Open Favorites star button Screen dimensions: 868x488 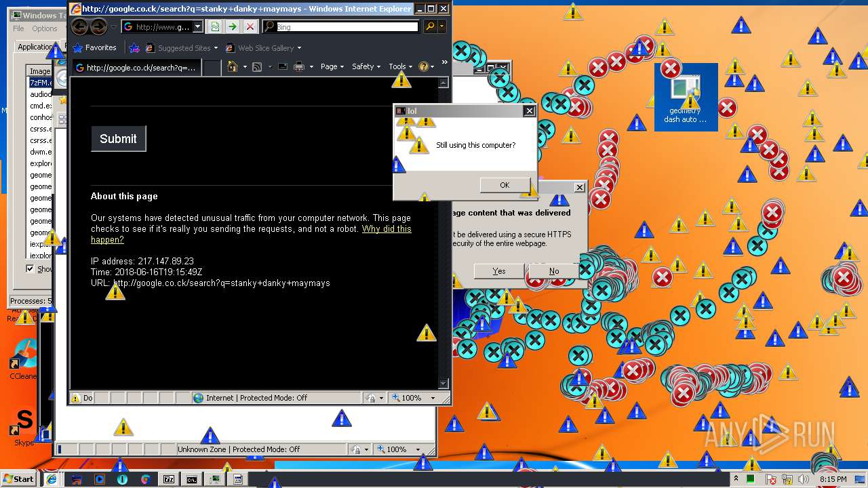(94, 47)
